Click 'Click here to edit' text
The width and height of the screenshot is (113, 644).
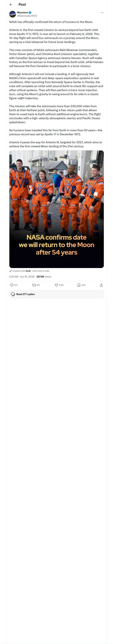click(x=41, y=271)
